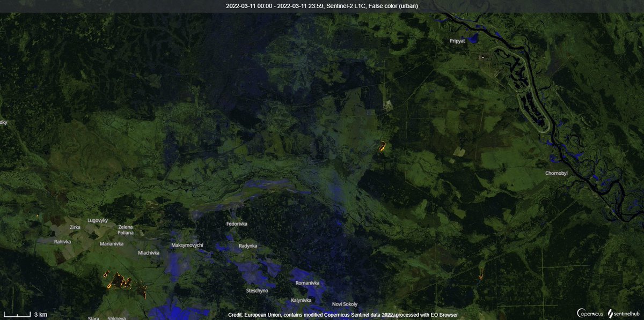
Task: Select the Stara label at the bottom
Action: pos(94,318)
